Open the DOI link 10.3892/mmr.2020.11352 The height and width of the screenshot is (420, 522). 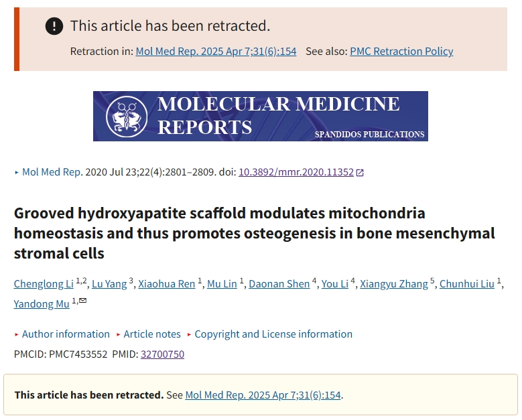[x=296, y=172]
